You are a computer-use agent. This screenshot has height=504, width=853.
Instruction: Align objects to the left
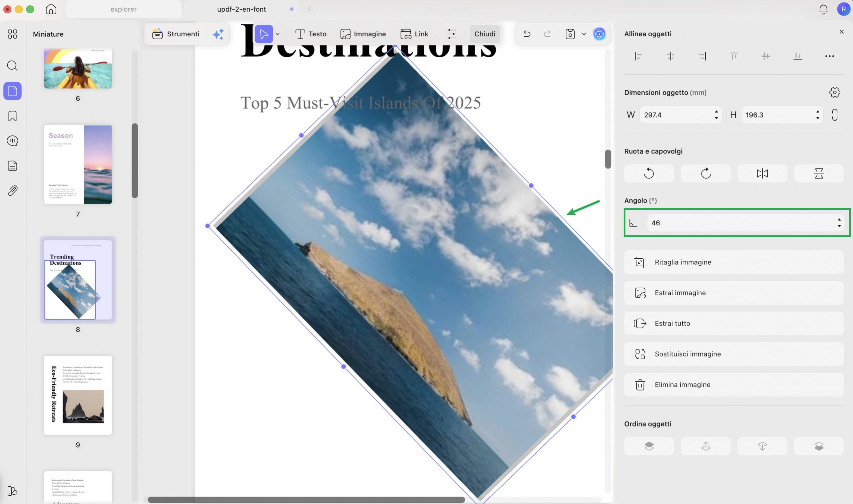[x=638, y=56]
